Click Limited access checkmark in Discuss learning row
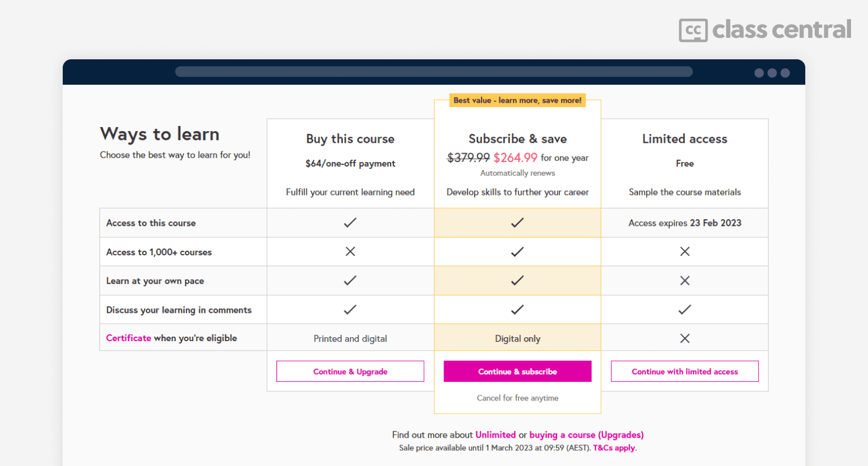Viewport: 868px width, 466px height. [684, 310]
